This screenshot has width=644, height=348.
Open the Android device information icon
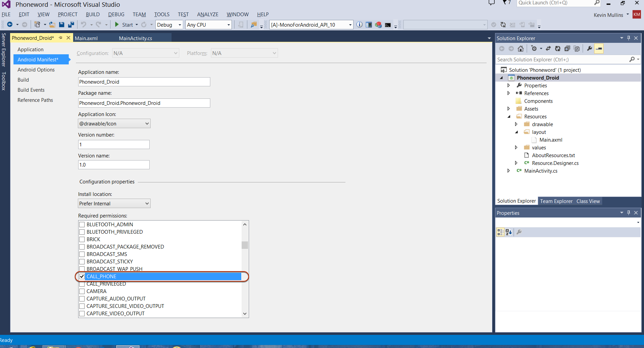(360, 25)
